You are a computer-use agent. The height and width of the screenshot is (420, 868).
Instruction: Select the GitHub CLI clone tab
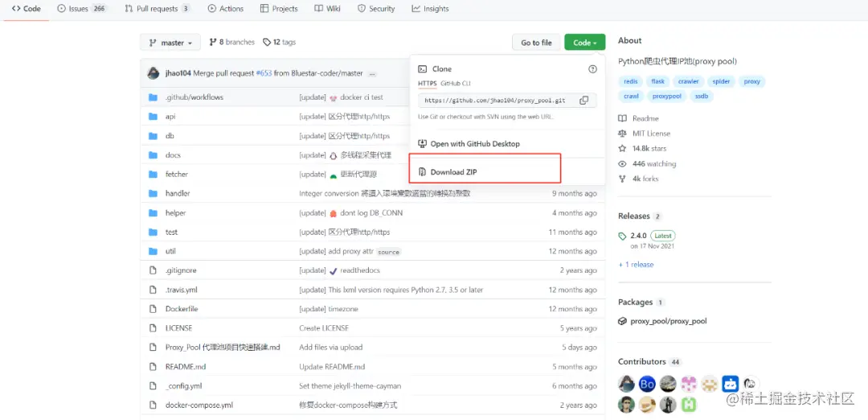coord(455,83)
